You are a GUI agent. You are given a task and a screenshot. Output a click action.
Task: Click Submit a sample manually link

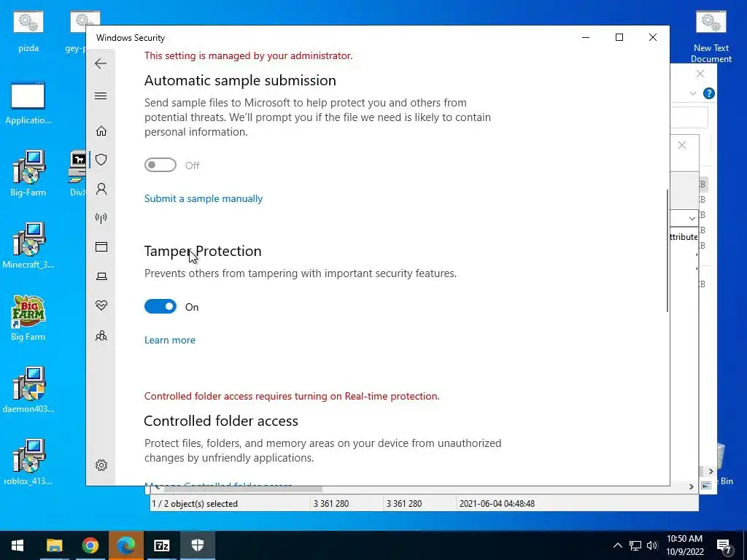click(x=204, y=198)
